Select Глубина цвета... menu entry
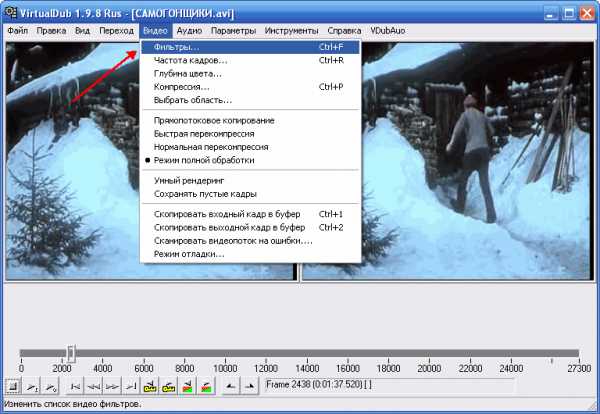The image size is (600, 414). click(x=251, y=73)
